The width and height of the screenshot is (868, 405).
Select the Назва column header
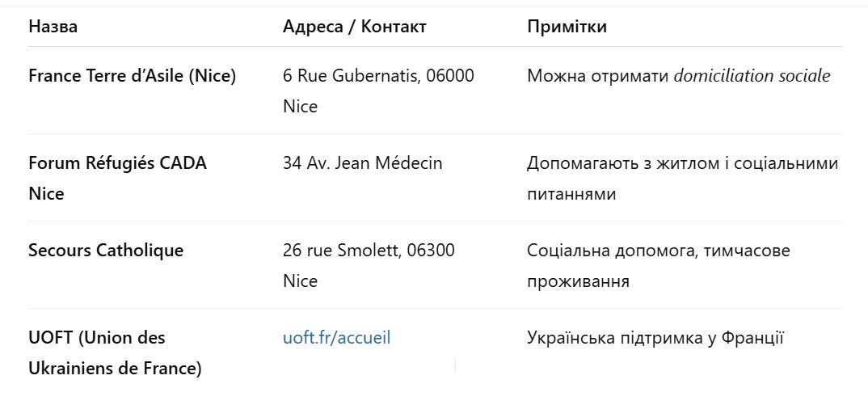coord(53,27)
